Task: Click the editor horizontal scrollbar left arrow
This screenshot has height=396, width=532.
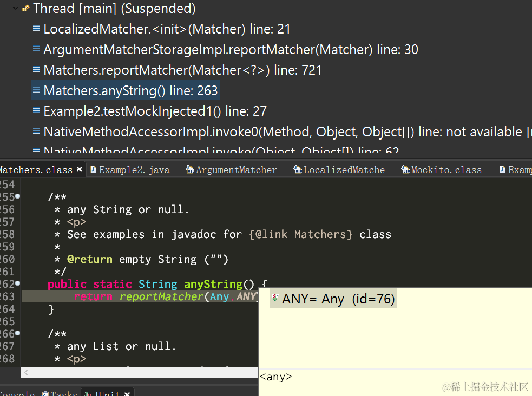Action: coord(26,373)
